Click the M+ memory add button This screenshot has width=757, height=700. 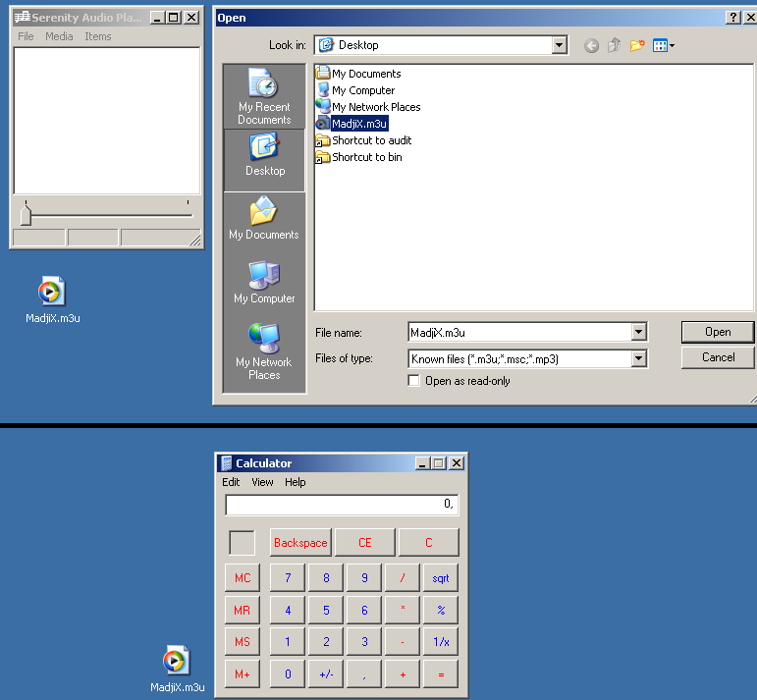[243, 674]
